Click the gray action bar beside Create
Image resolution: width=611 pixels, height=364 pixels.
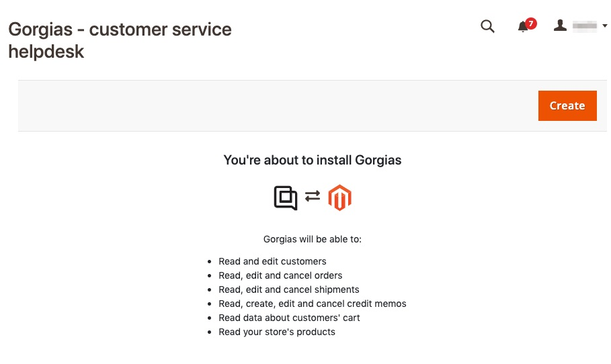(x=278, y=105)
